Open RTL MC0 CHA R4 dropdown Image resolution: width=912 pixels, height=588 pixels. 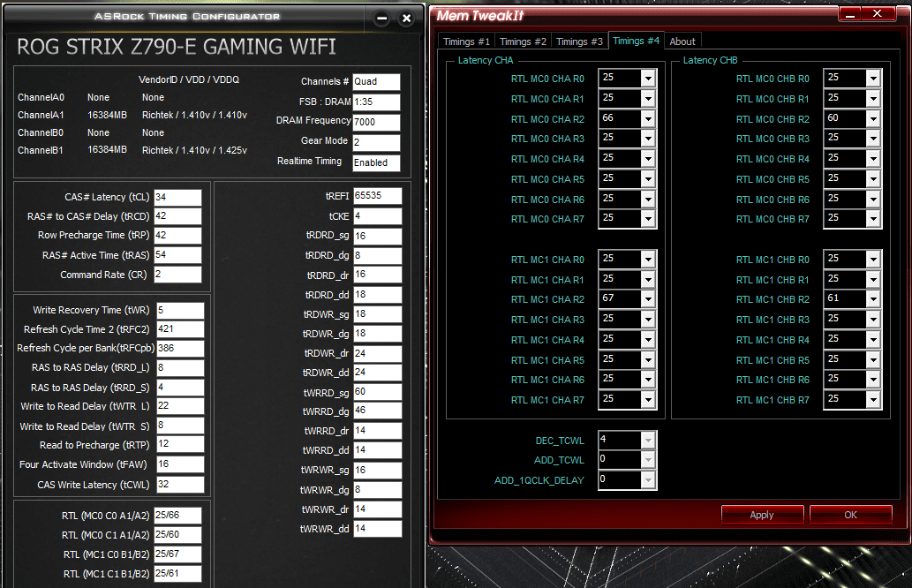point(648,159)
